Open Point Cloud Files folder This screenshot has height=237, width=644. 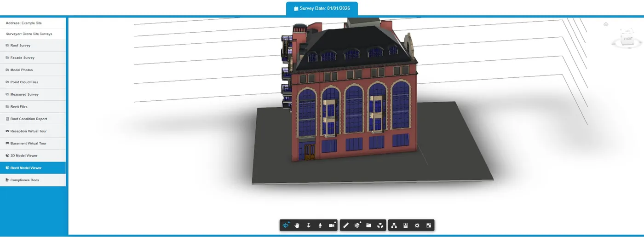[x=33, y=82]
